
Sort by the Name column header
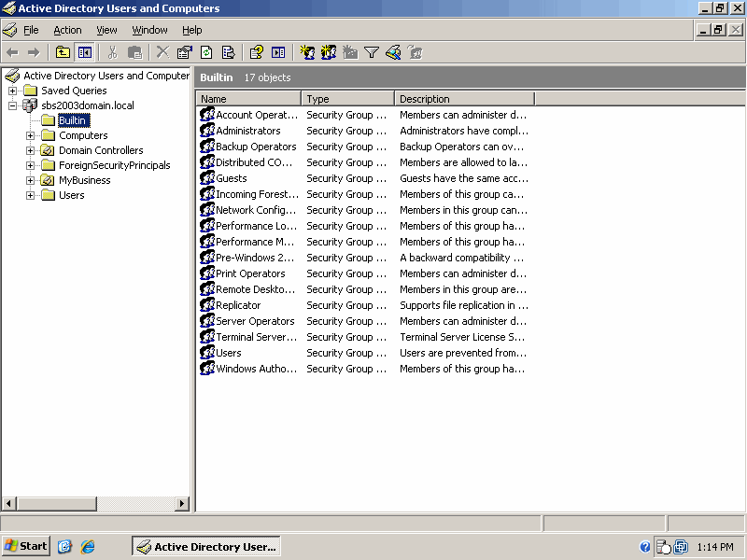coord(248,99)
